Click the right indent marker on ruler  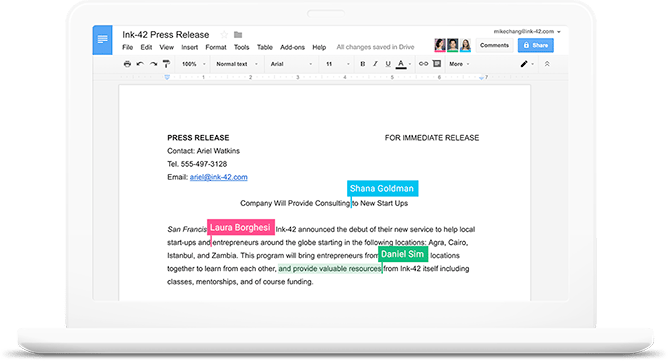coord(481,78)
